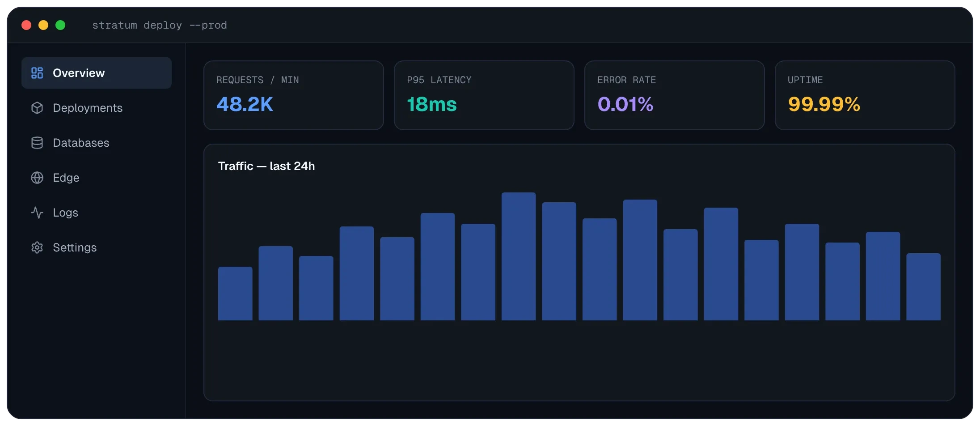Click the tallest bar in Traffic chart
This screenshot has height=426, width=980.
(519, 256)
